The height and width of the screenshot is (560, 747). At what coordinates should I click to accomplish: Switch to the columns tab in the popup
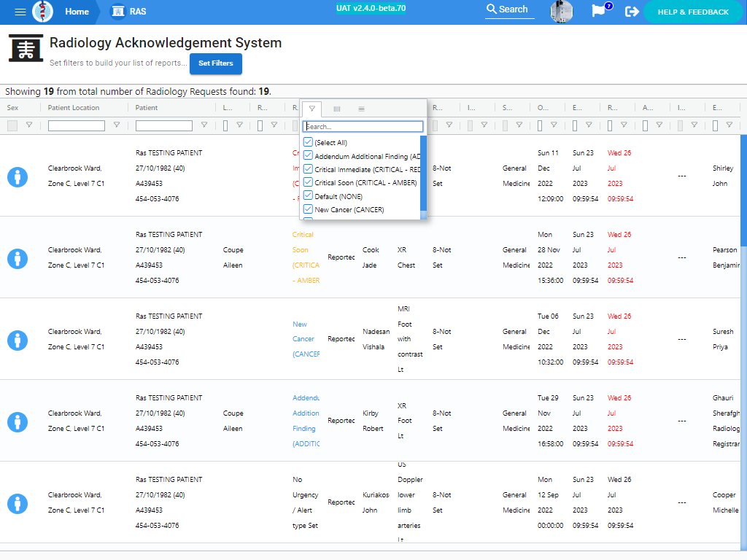point(337,109)
